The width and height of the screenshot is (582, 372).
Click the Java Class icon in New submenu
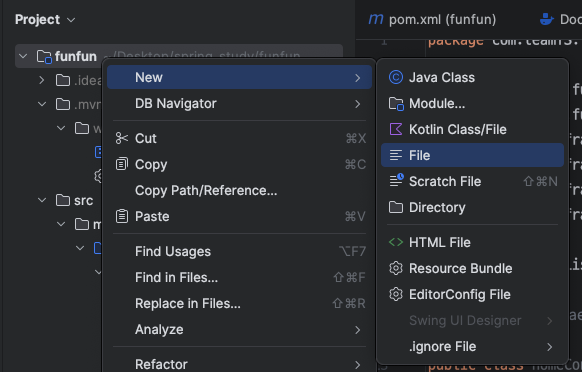tap(396, 77)
